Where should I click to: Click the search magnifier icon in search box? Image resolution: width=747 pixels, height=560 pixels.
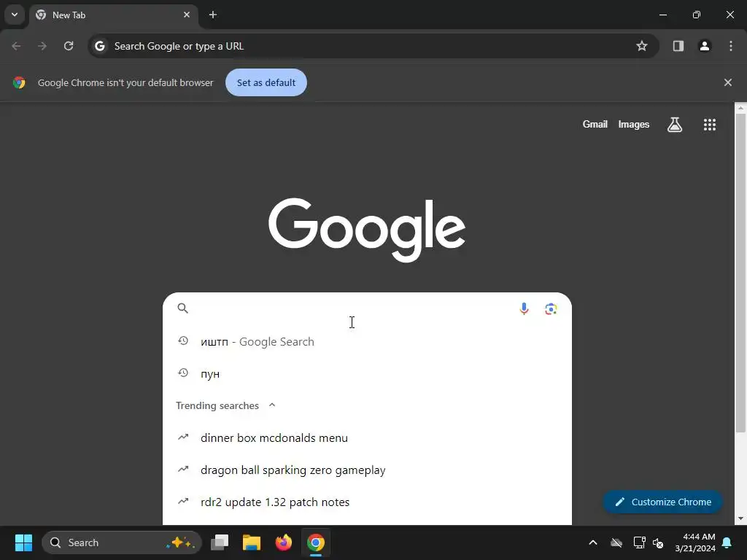[183, 308]
